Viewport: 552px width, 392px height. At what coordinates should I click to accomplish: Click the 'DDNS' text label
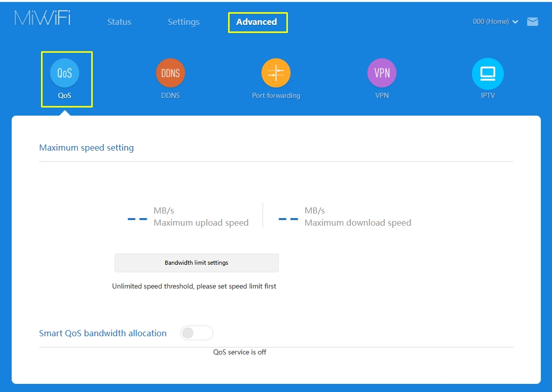tap(170, 95)
